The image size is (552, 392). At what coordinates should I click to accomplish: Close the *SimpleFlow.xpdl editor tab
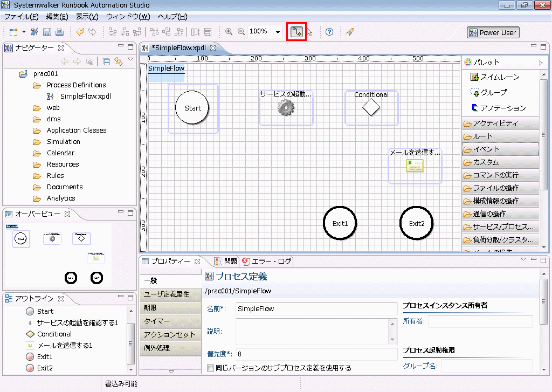coord(213,47)
